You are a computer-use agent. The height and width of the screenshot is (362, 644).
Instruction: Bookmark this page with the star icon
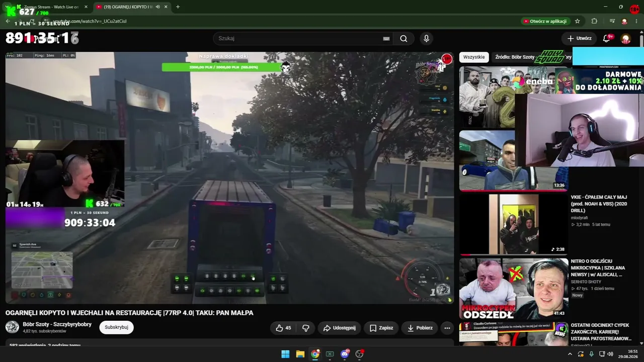click(578, 21)
